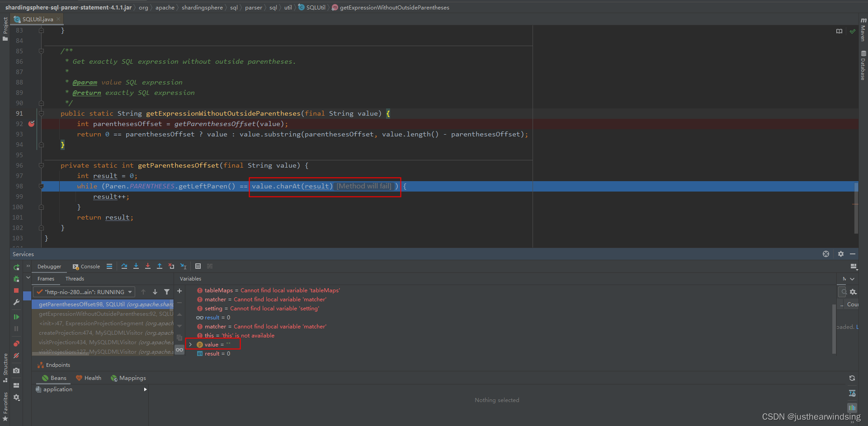Open the Threads tab

coord(75,279)
